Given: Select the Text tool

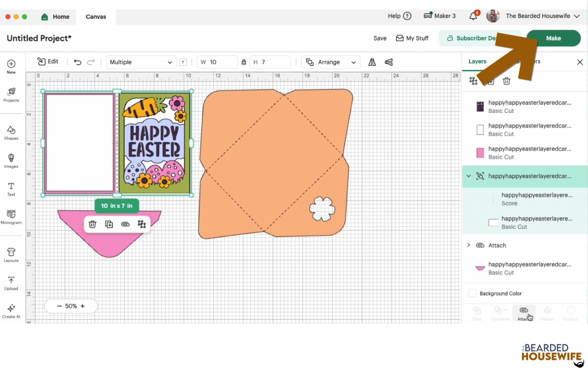Looking at the screenshot, I should pyautogui.click(x=11, y=189).
